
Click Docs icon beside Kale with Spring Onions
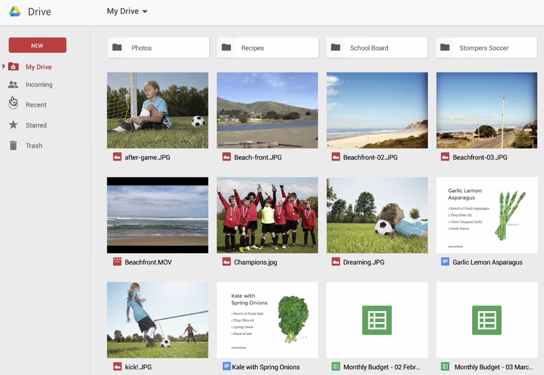pyautogui.click(x=227, y=366)
